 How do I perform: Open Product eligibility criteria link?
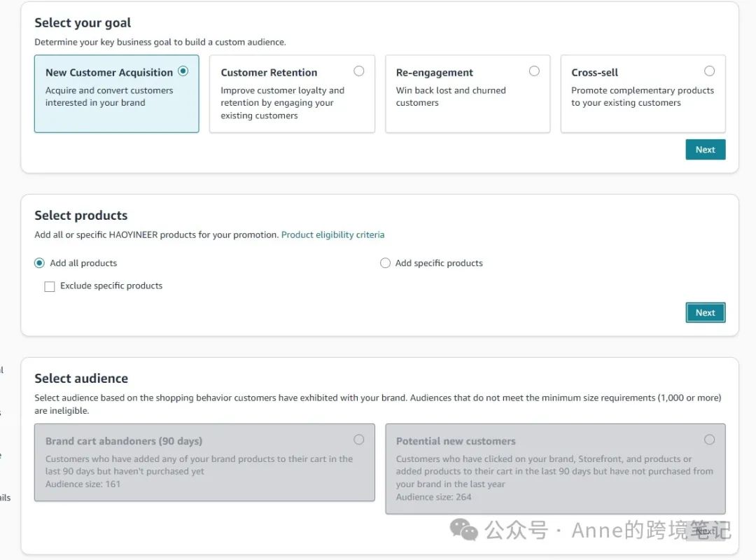coord(332,234)
